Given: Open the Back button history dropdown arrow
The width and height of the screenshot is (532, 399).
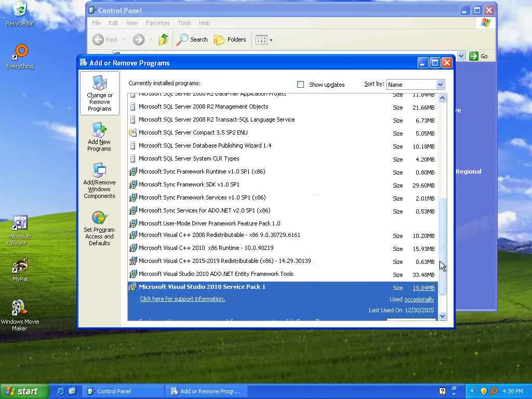Looking at the screenshot, I should [125, 39].
